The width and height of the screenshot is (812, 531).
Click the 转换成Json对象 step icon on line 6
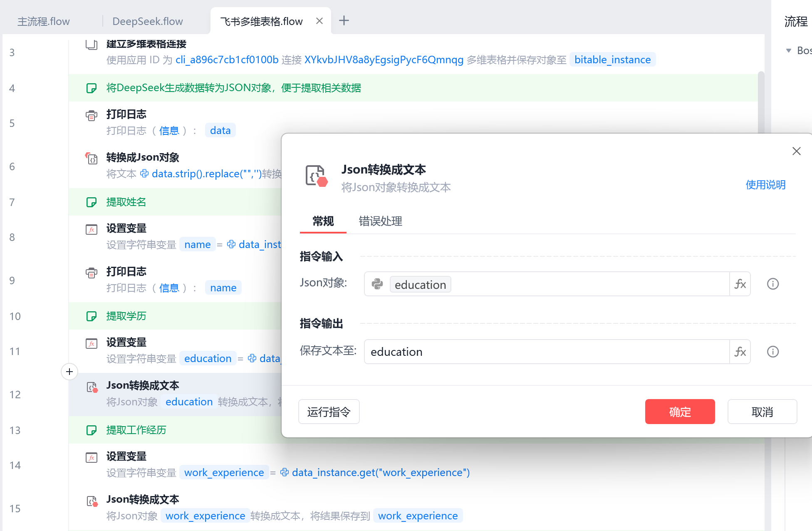point(92,158)
